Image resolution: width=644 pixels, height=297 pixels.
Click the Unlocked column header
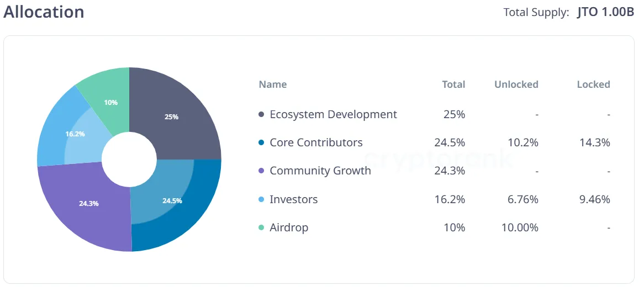(516, 84)
